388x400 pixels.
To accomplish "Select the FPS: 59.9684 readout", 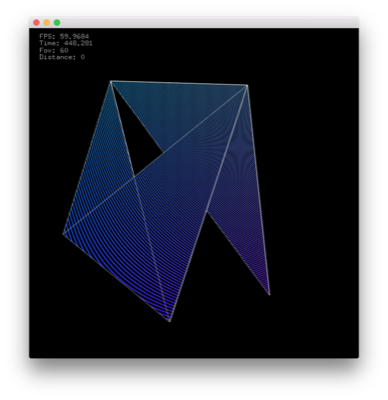I will coord(64,36).
